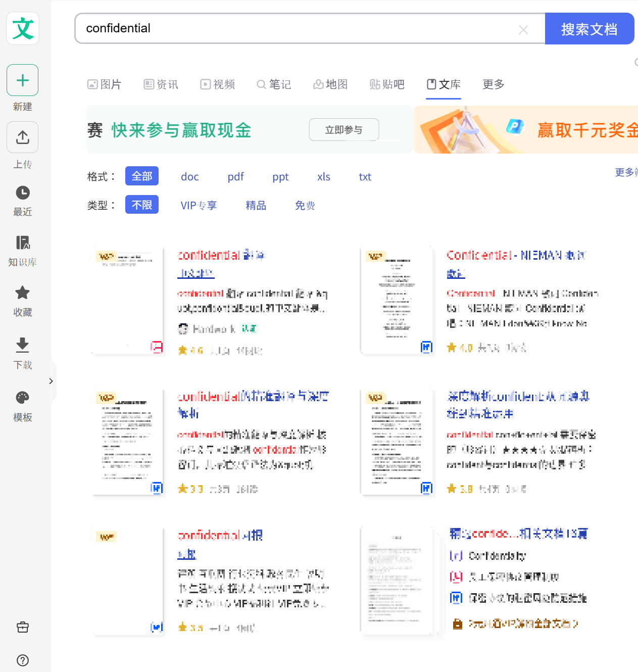Clear the search box with X
This screenshot has height=672, width=638.
(x=523, y=30)
